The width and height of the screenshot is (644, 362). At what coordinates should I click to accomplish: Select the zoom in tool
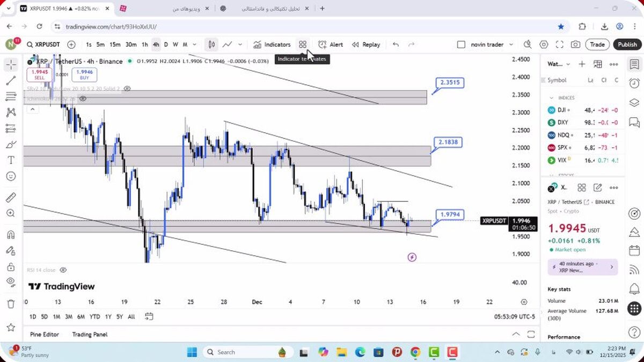point(11,213)
